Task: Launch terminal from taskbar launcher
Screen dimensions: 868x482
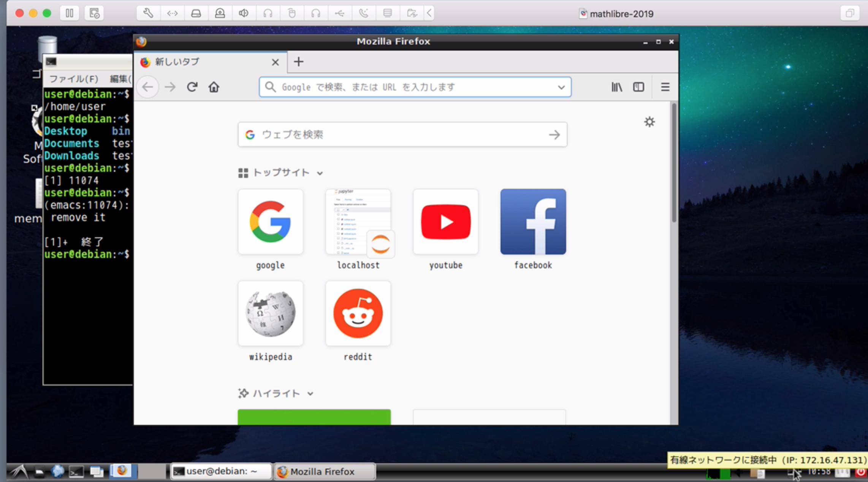Action: click(76, 472)
